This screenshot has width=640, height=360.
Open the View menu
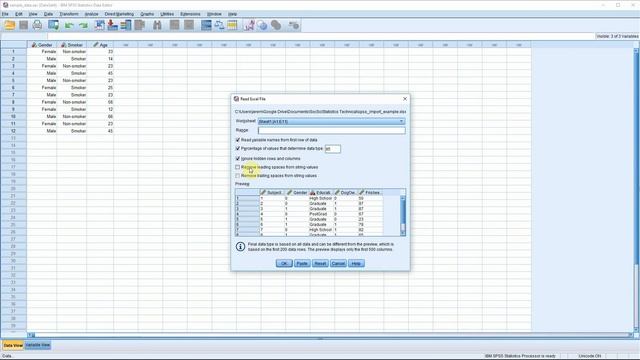coord(33,14)
